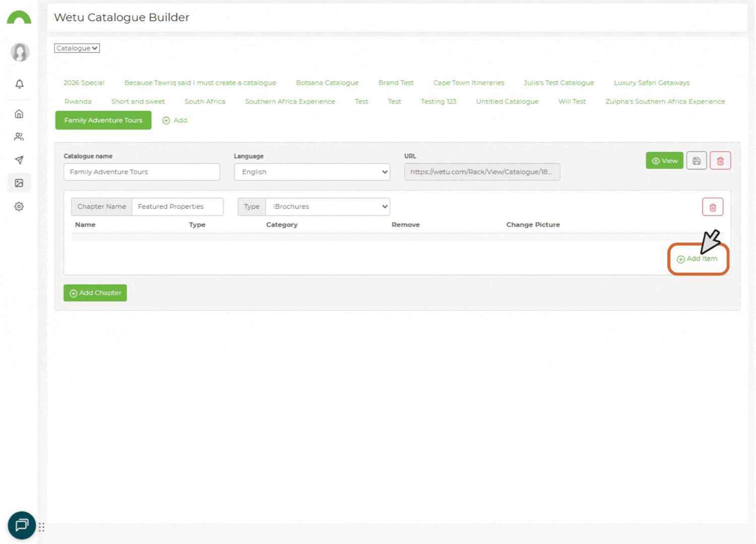Delete the catalogue via the red trash icon

(x=720, y=160)
